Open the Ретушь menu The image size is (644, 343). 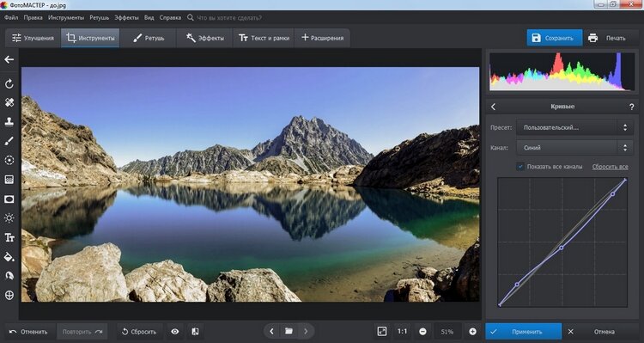[99, 18]
